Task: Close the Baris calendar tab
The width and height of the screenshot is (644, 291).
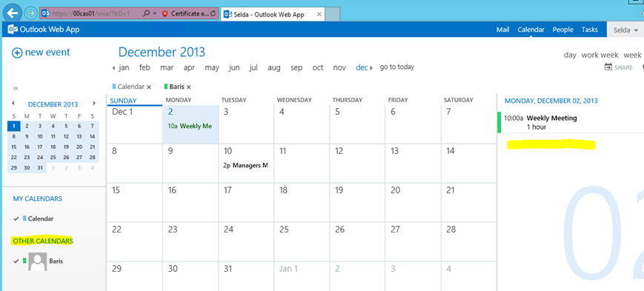Action: pyautogui.click(x=188, y=87)
